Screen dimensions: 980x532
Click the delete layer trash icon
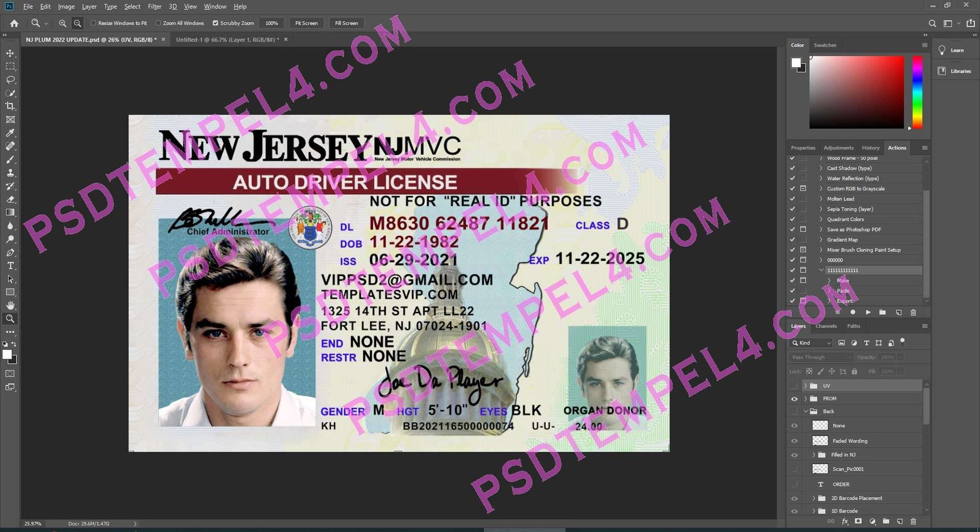click(913, 522)
